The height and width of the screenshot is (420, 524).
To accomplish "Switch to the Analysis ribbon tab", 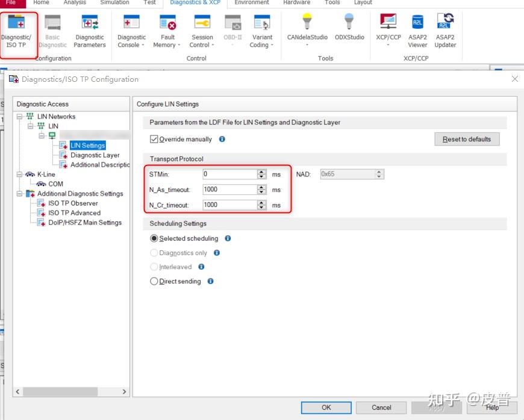I will click(x=75, y=2).
